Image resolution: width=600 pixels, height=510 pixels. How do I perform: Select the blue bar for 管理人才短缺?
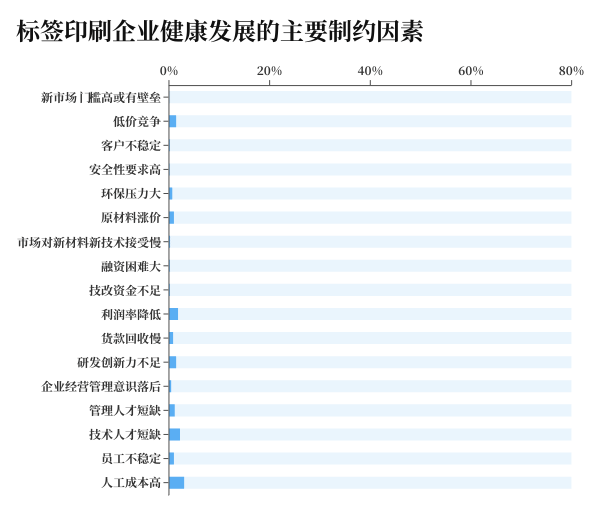pyautogui.click(x=172, y=411)
